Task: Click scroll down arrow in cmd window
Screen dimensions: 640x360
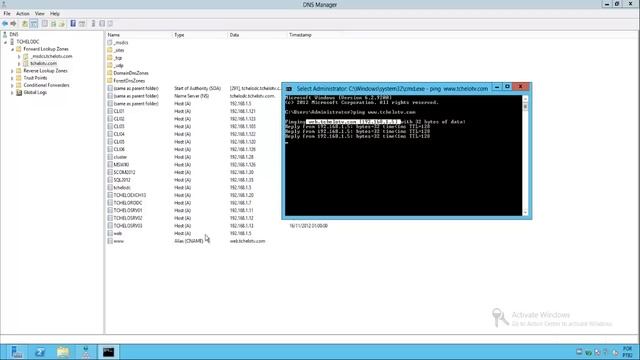Action: (525, 213)
